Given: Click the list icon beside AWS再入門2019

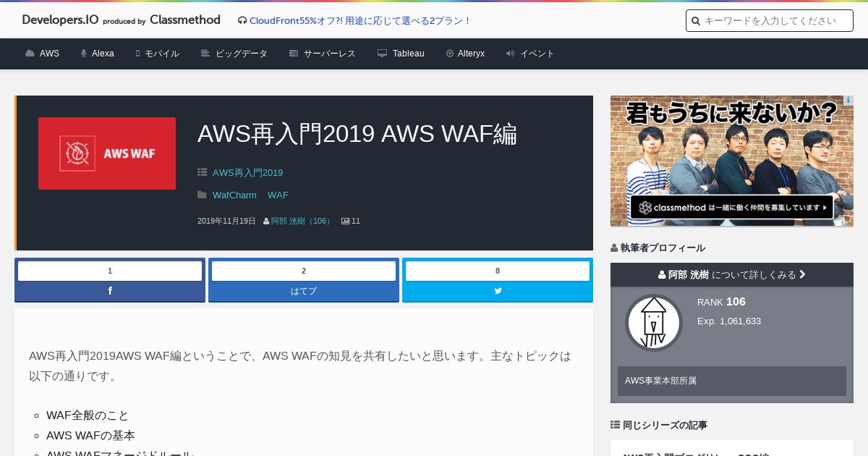Looking at the screenshot, I should coord(202,172).
